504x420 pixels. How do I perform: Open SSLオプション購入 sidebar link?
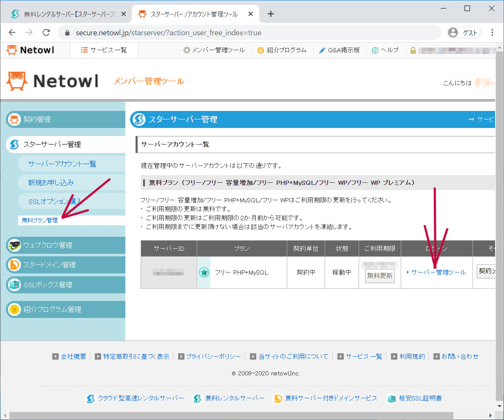pos(55,201)
